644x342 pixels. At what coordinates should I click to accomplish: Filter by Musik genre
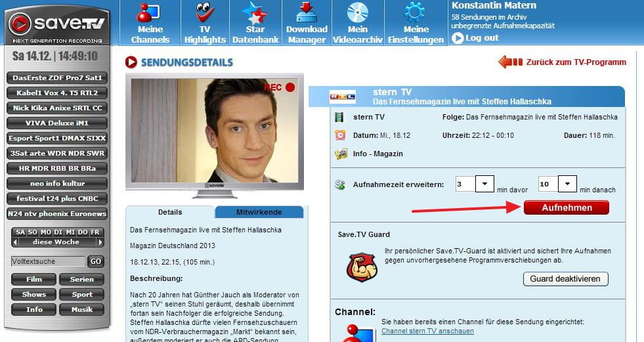(x=82, y=310)
